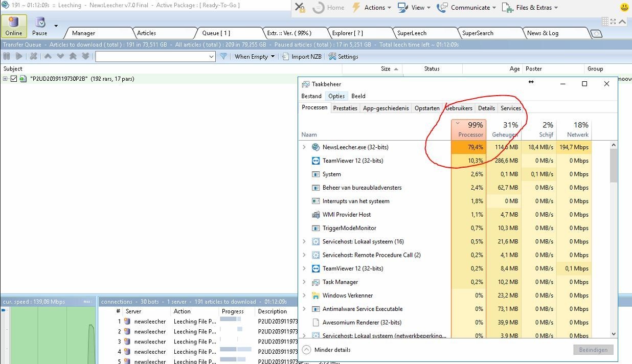Click the filter funnel icon
632x364 pixels.
click(x=223, y=56)
